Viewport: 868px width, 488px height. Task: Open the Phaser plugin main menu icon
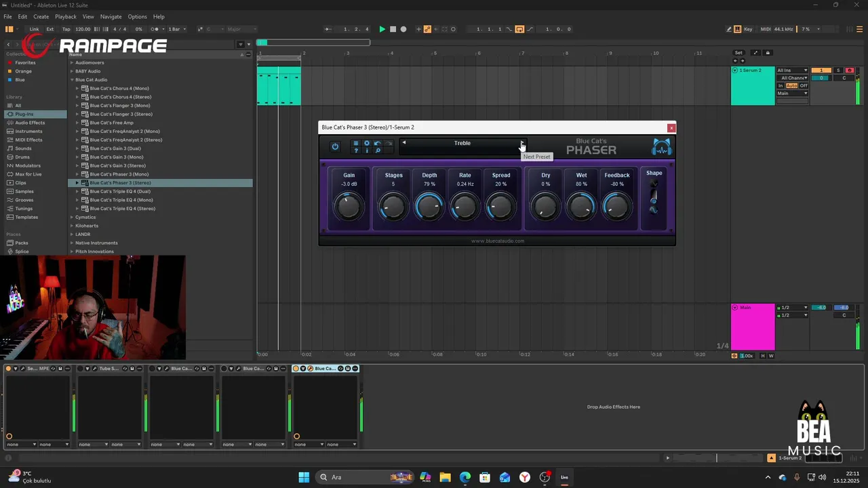pos(355,143)
